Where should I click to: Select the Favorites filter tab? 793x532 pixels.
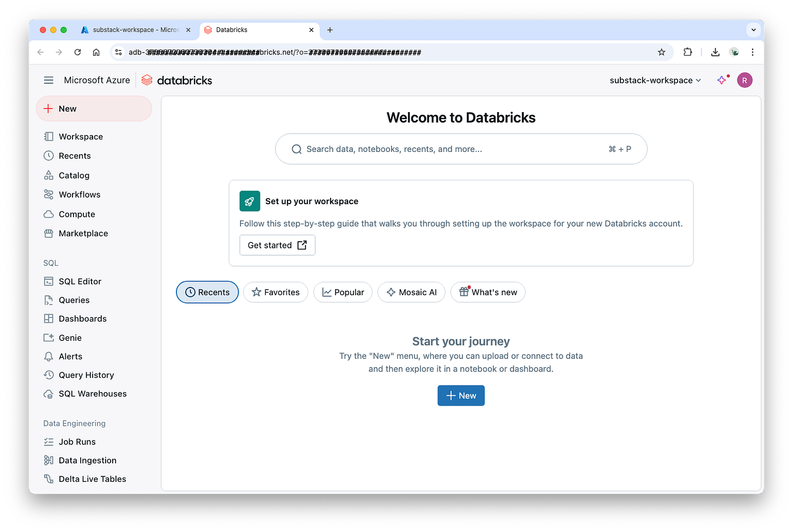275,292
